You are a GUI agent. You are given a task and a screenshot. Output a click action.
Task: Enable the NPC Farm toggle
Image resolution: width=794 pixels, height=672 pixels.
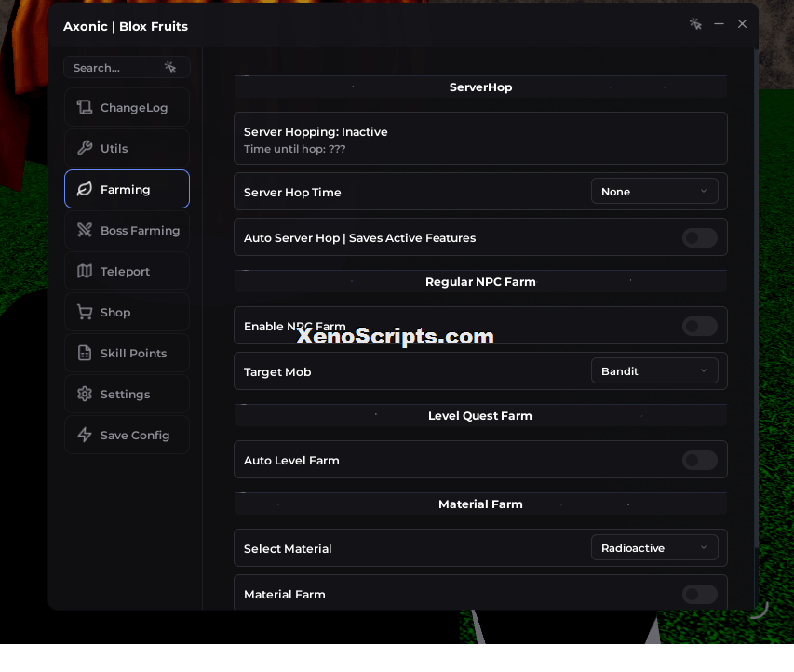700,326
